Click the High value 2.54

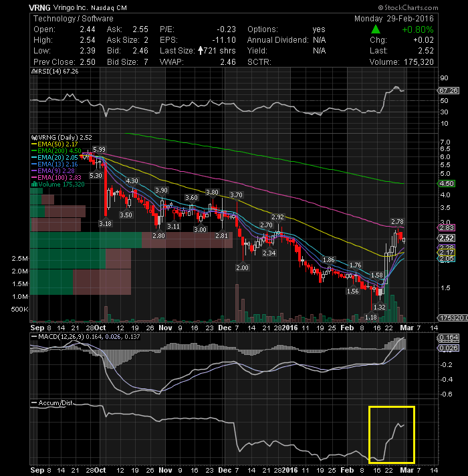tap(88, 40)
